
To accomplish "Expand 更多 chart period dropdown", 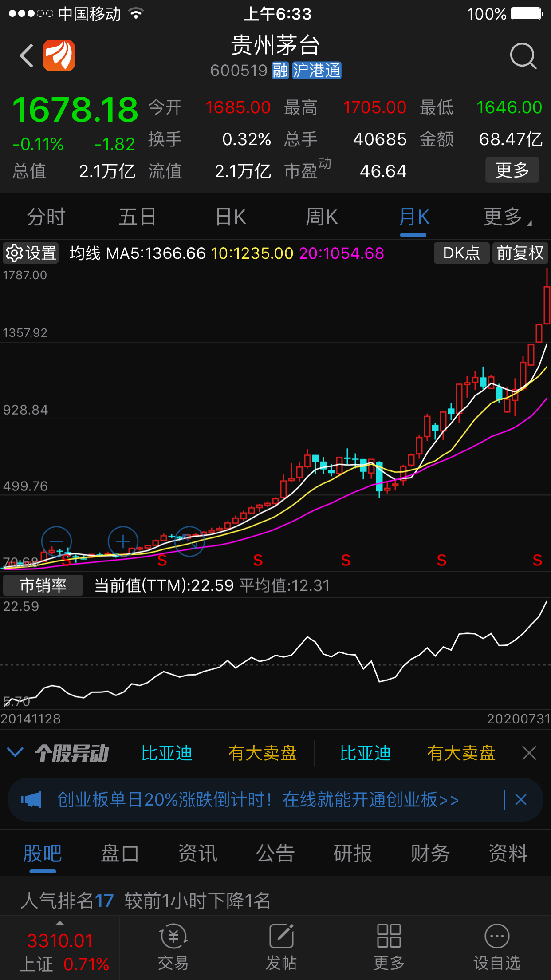I will (507, 217).
